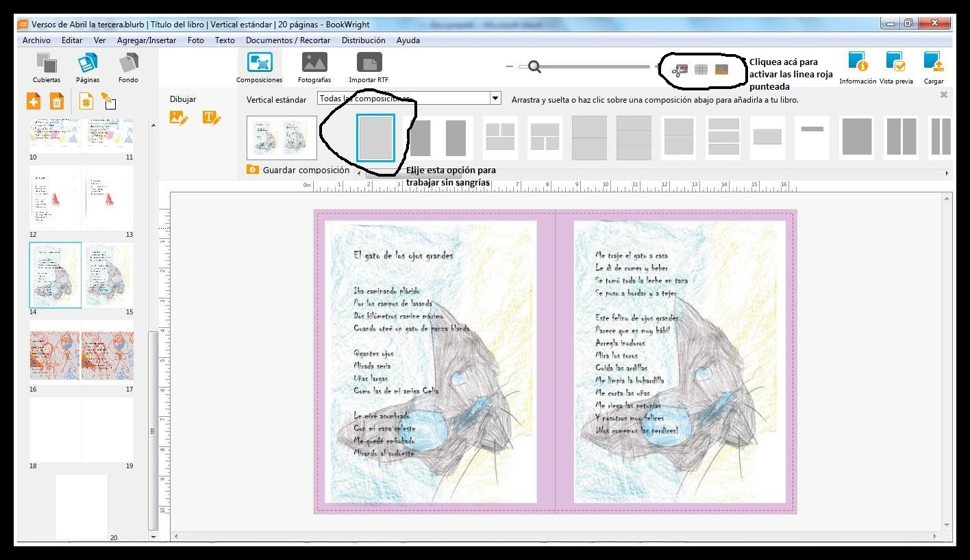Add a new page with the orange plus icon
Screen dimensions: 970x560
[34, 101]
